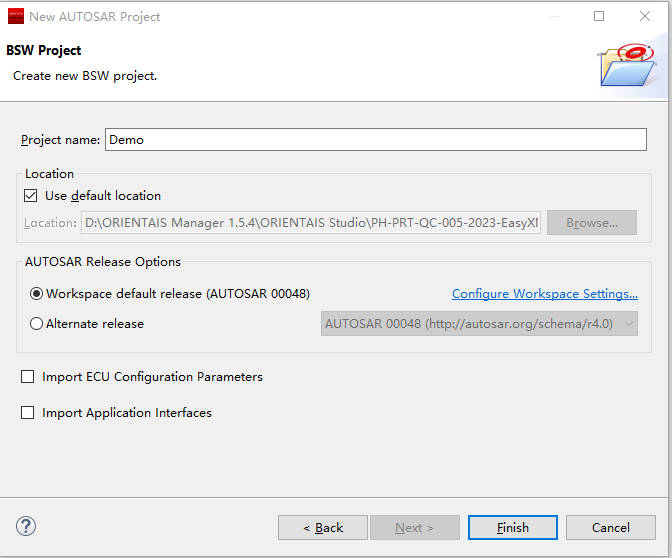The height and width of the screenshot is (558, 672).
Task: Select Alternate release radio option
Action: [x=37, y=324]
